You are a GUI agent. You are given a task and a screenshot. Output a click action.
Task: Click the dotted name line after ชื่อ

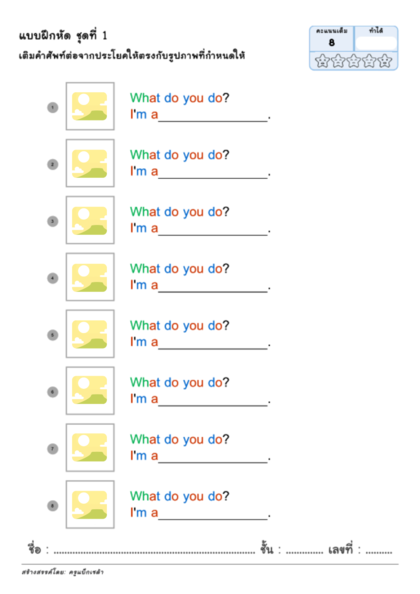pyautogui.click(x=155, y=552)
